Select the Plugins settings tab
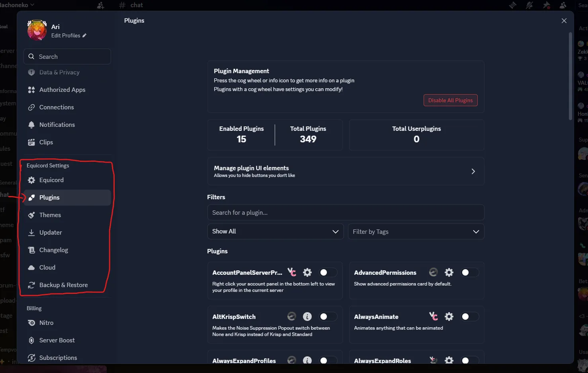 67,198
